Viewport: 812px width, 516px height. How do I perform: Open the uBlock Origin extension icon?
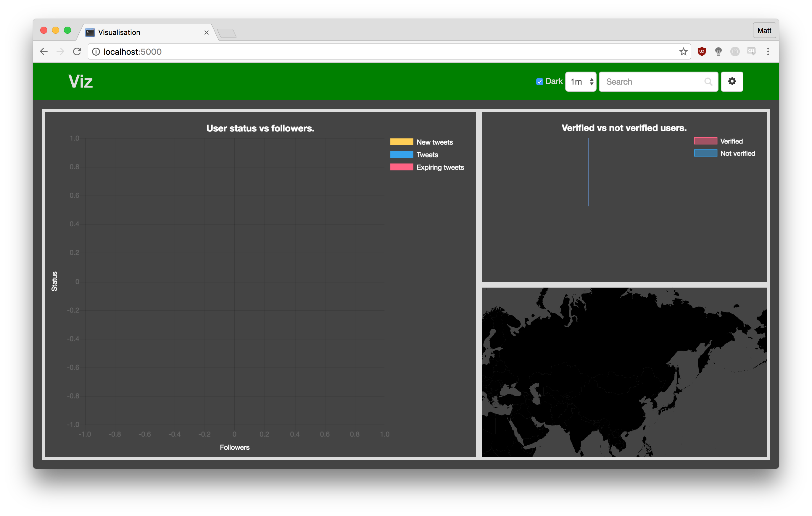point(702,51)
